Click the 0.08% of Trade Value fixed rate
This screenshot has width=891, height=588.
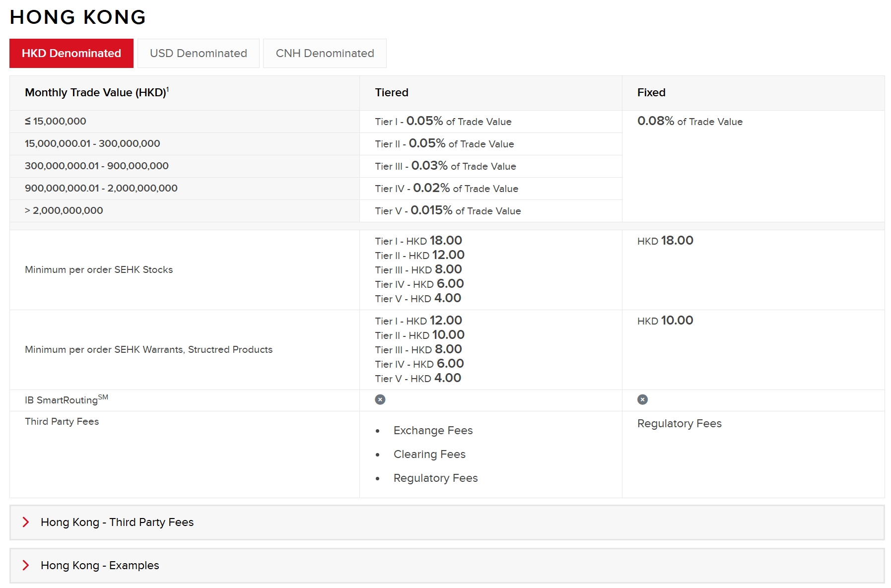[x=689, y=121]
